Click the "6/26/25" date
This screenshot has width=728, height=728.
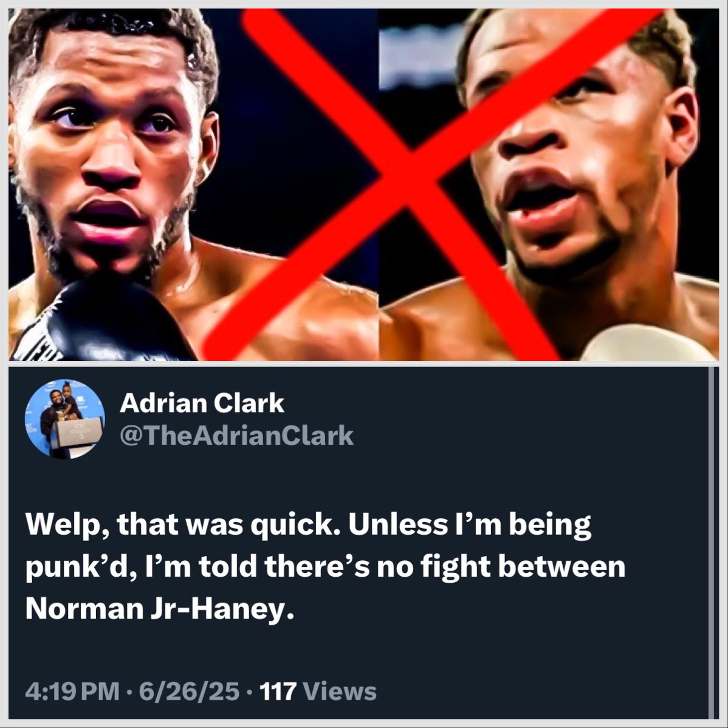pyautogui.click(x=190, y=692)
